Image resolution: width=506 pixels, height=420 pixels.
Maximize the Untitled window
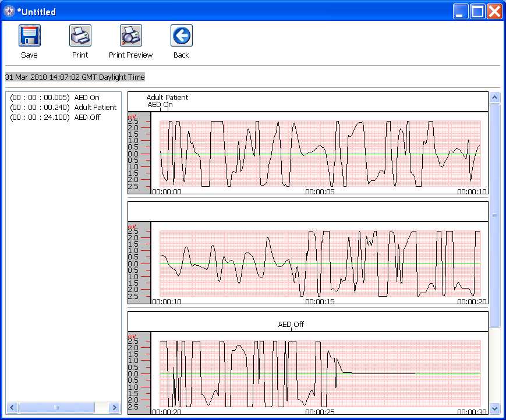[x=477, y=12]
